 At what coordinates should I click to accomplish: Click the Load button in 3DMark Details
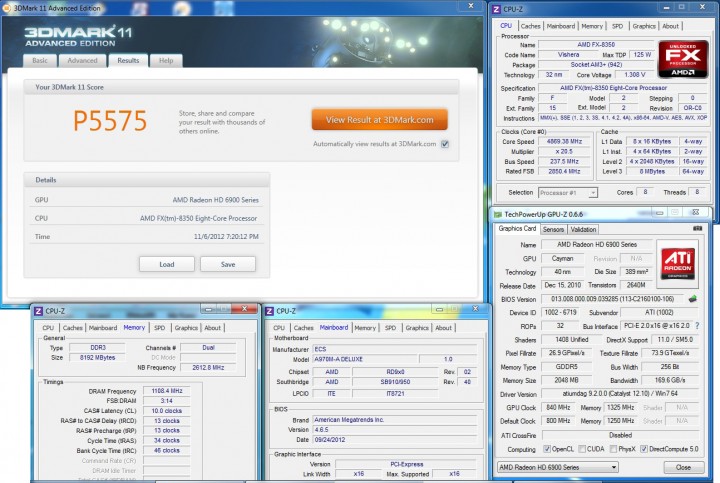[167, 264]
